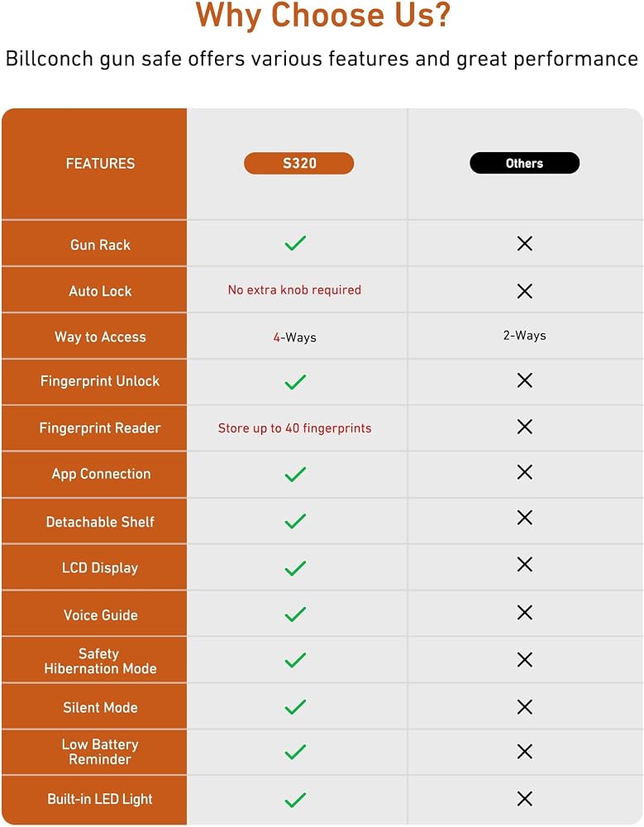Select the Built-in LED Light checkmark
Image resolution: width=644 pixels, height=827 pixels.
[x=295, y=800]
